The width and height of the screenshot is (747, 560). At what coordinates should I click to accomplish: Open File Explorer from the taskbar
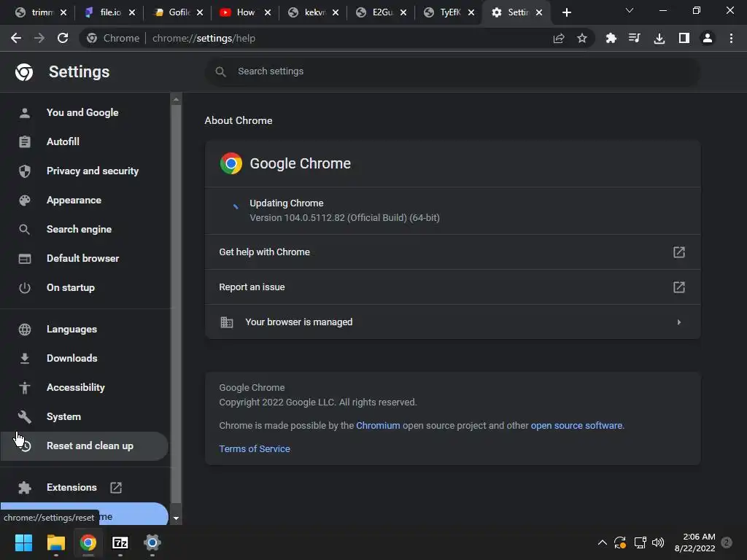(x=55, y=542)
